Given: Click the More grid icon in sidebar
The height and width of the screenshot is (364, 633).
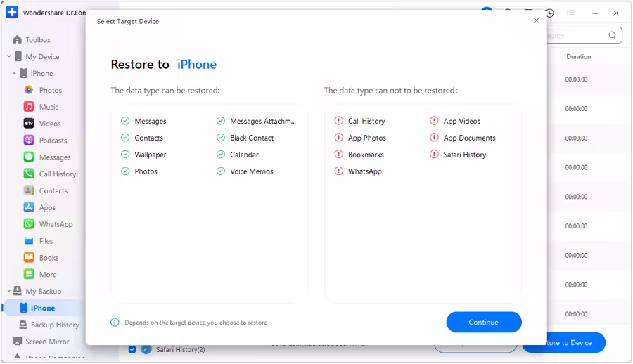Looking at the screenshot, I should [29, 275].
